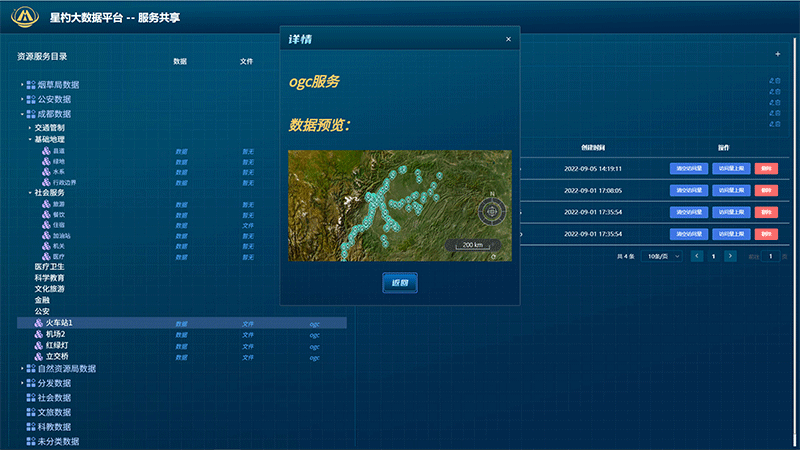Image resolution: width=800 pixels, height=450 pixels.
Task: Click the layer icon beside 火车站1
Action: 36,324
